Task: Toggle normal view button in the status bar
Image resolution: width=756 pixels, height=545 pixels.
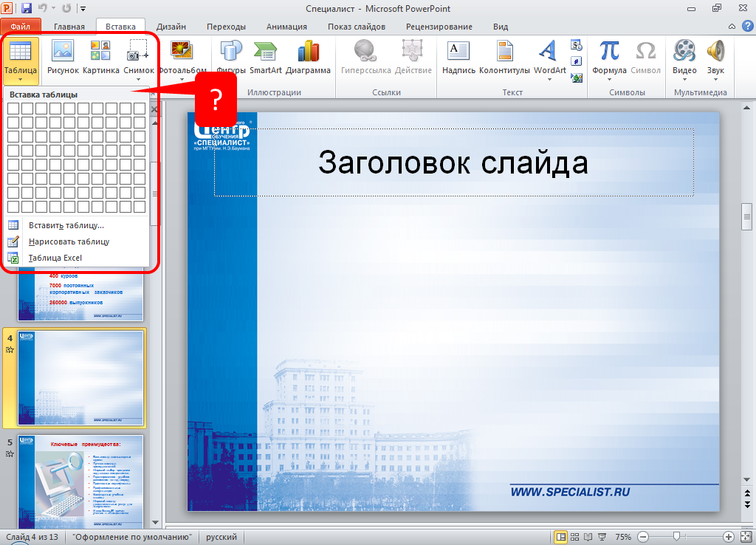Action: 561,537
